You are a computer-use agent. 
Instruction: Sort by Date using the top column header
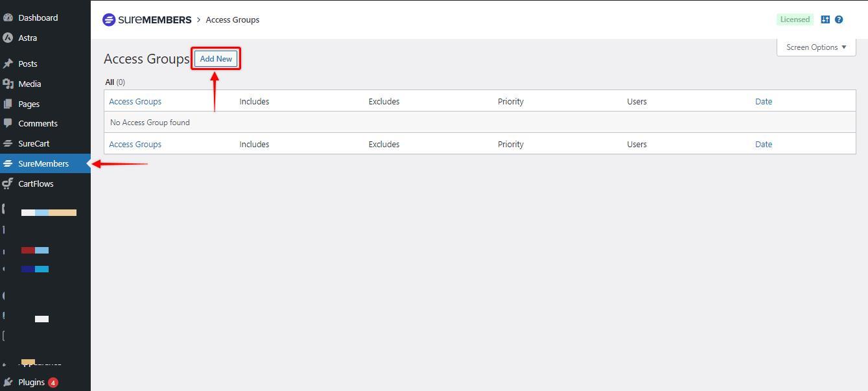764,101
